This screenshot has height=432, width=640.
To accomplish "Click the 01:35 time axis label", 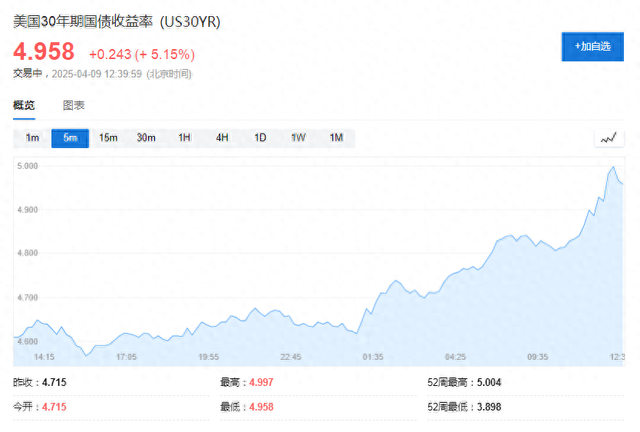I will [x=373, y=357].
